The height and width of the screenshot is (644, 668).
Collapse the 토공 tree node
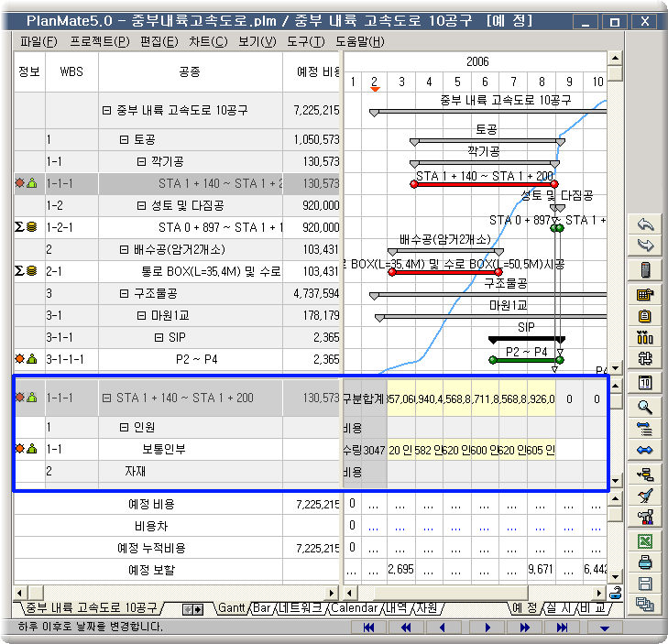coord(125,140)
